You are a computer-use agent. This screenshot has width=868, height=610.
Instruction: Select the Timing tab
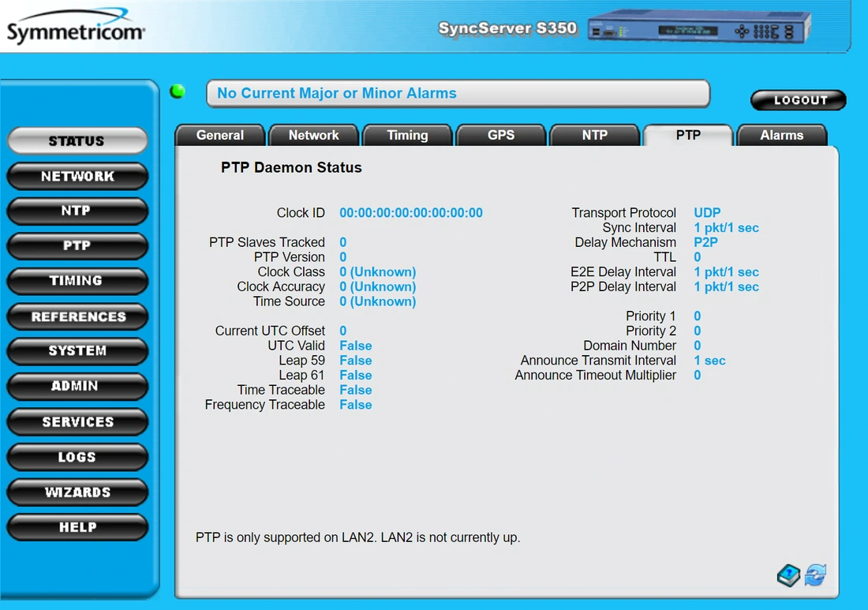407,135
